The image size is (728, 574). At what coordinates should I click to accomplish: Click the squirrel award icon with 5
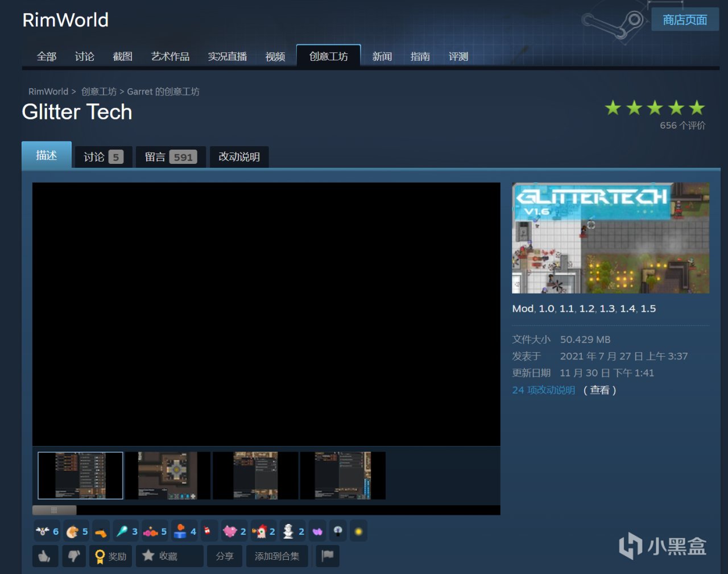pyautogui.click(x=76, y=531)
